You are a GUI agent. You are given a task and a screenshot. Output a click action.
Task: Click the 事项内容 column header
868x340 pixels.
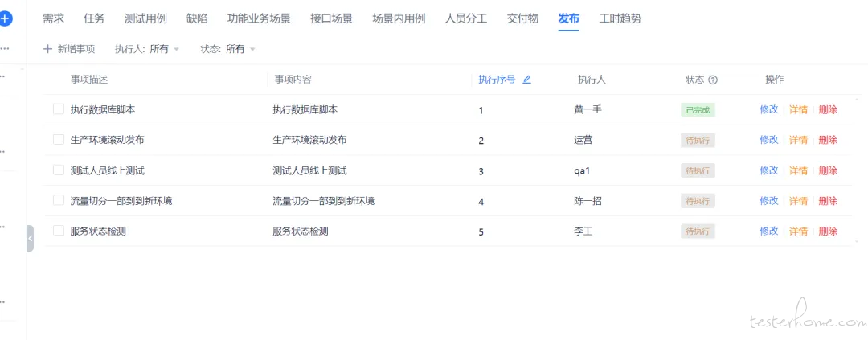pos(293,80)
